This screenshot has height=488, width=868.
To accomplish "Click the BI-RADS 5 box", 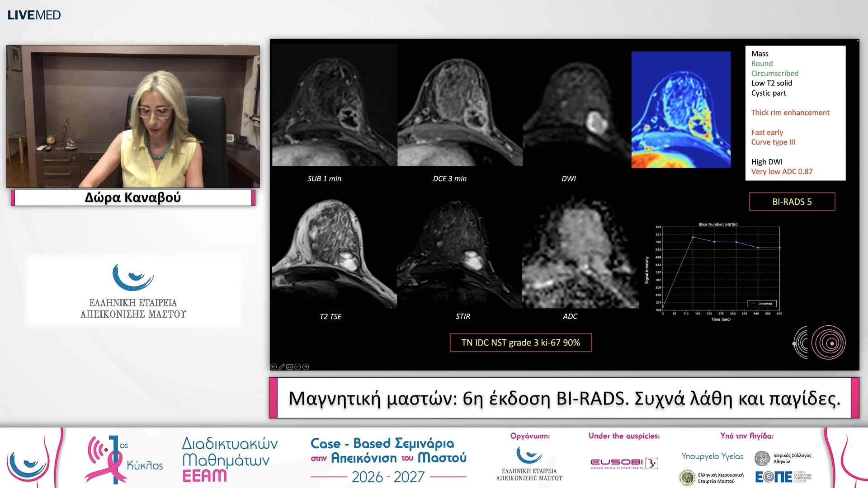I will [x=792, y=202].
